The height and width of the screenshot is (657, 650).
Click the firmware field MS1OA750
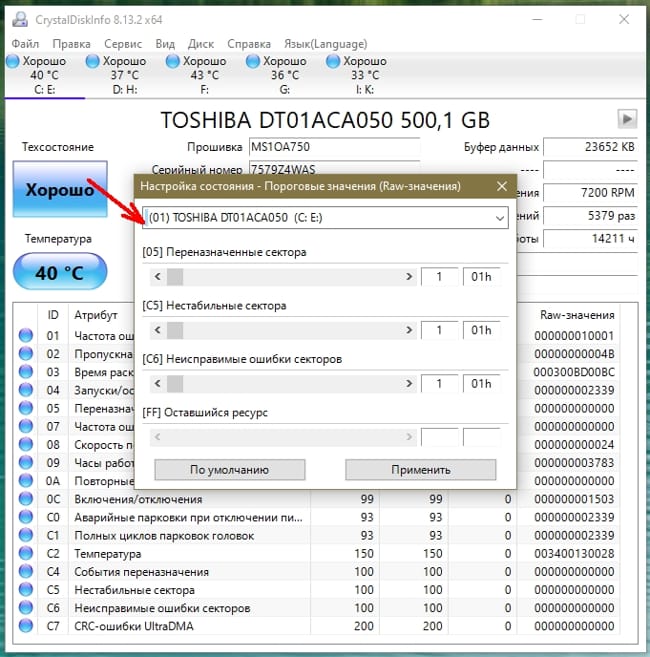tap(334, 147)
